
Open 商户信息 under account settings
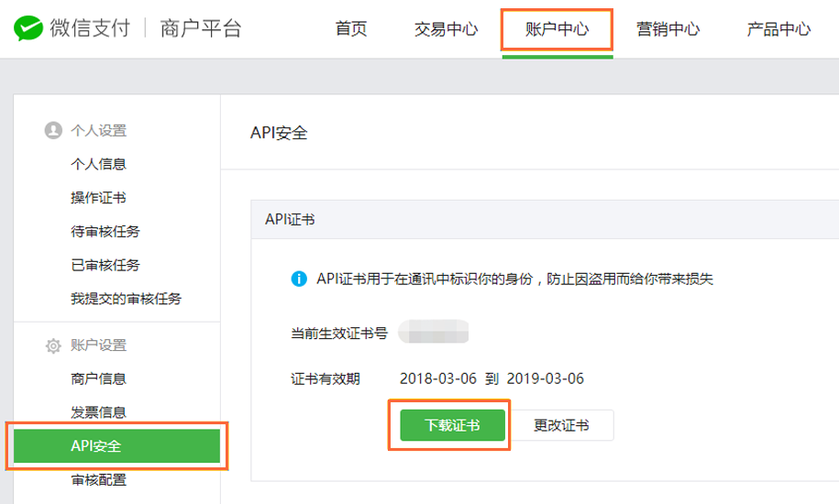pos(98,379)
